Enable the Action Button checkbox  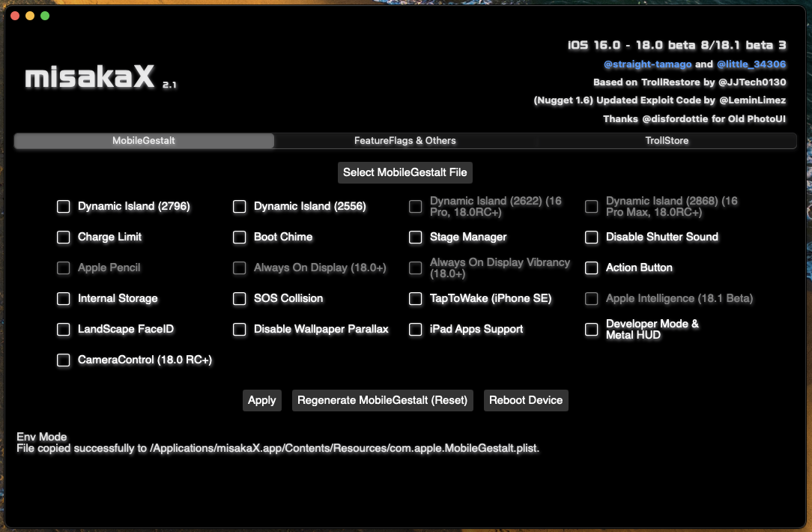(x=591, y=267)
